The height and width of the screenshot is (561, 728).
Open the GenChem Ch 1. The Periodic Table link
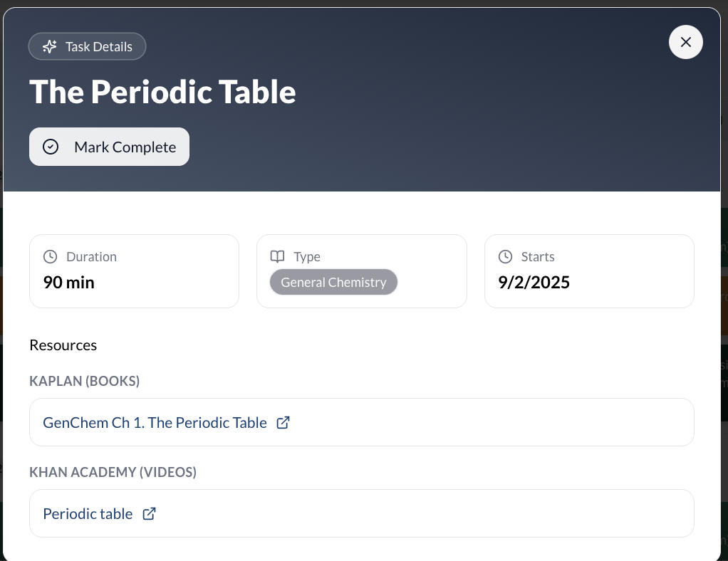pyautogui.click(x=155, y=423)
